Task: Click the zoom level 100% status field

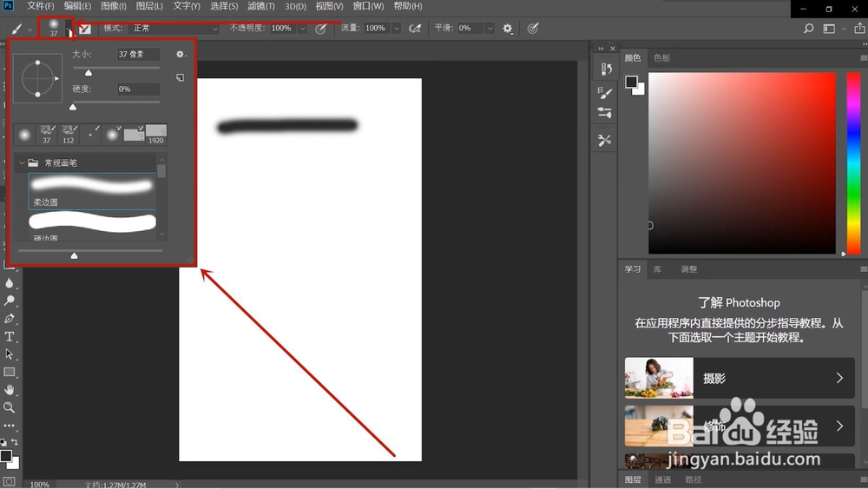Action: [x=40, y=485]
